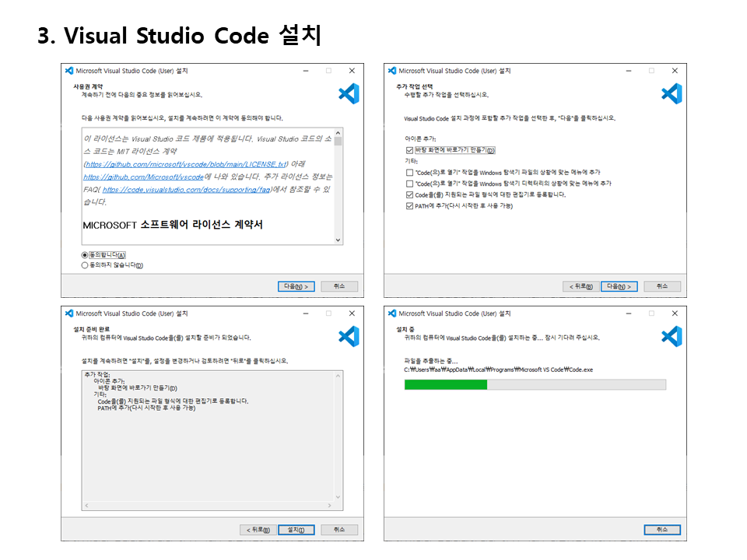Screen dimensions: 747x560
Task: Click summary box vertical scrollbar down arrow
Action: (x=338, y=497)
